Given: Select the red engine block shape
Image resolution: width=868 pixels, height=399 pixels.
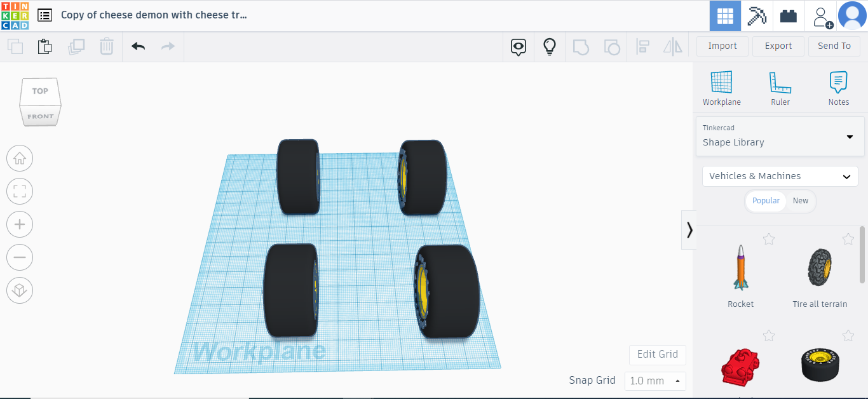Looking at the screenshot, I should 741,367.
